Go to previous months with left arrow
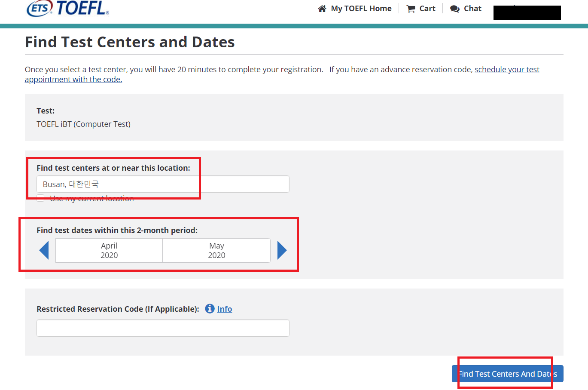 (x=44, y=250)
